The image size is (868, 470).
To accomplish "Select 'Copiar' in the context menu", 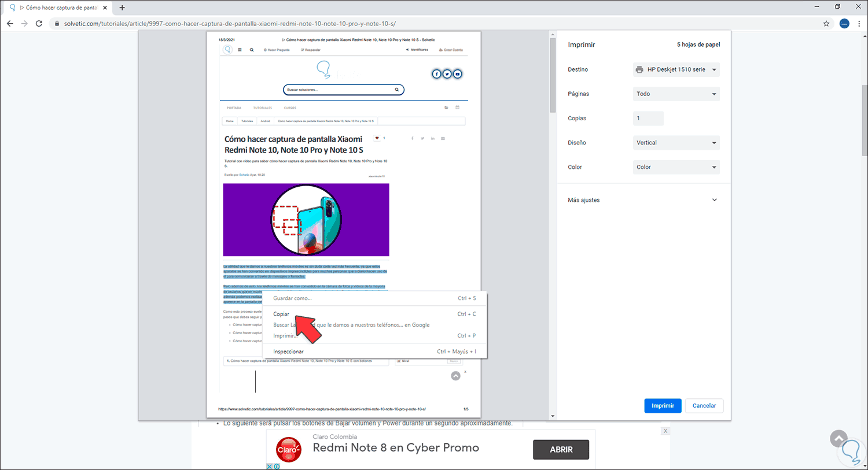I will 374,314.
